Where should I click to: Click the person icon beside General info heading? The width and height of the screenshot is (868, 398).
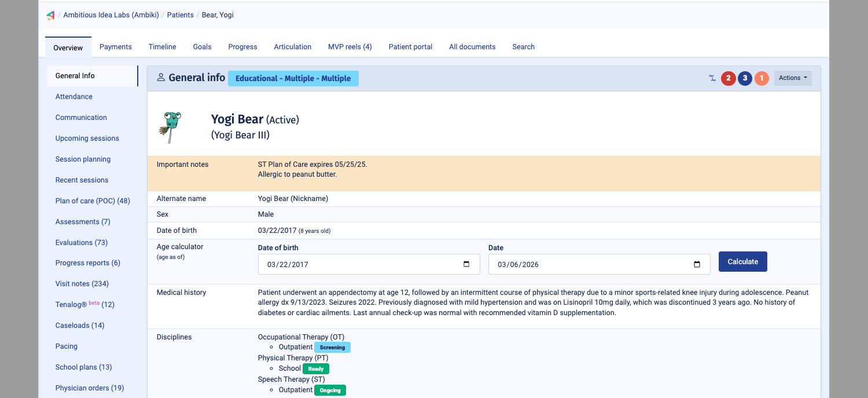pyautogui.click(x=160, y=77)
